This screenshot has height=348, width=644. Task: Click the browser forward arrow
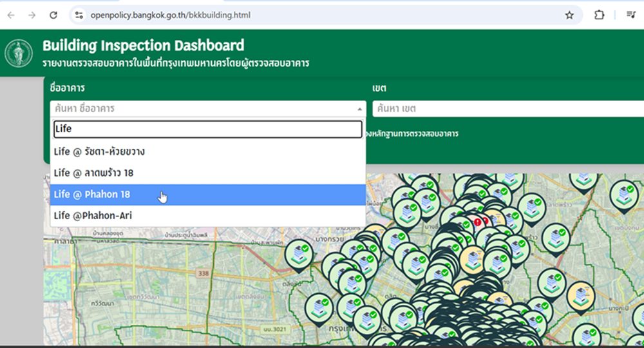(32, 15)
